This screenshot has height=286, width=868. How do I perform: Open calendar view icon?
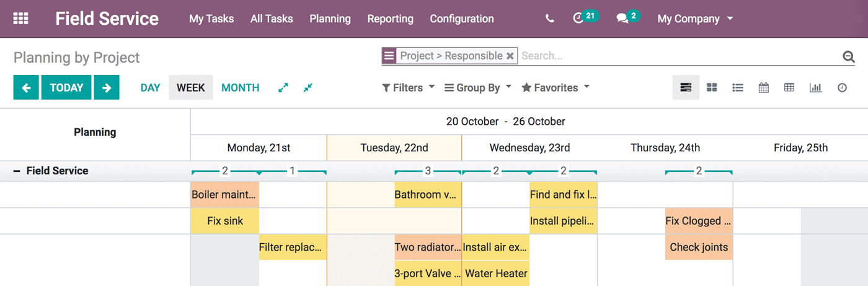pos(764,87)
